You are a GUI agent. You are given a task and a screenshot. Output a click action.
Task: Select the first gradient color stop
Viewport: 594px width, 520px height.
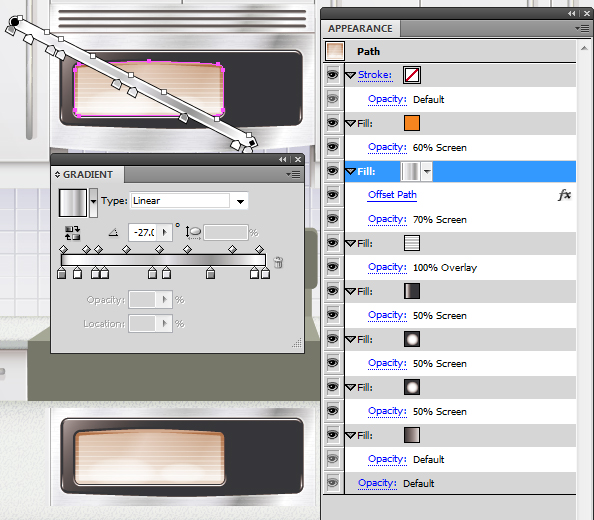(x=61, y=273)
